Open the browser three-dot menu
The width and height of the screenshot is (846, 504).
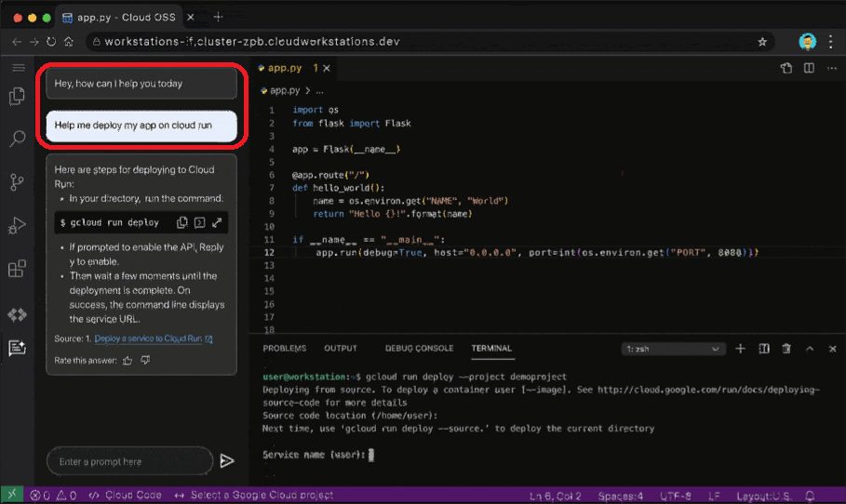click(831, 42)
